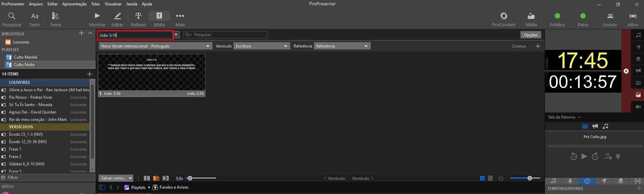Skip forward 15 seconds
Screen dimensions: 644x194
(595, 157)
